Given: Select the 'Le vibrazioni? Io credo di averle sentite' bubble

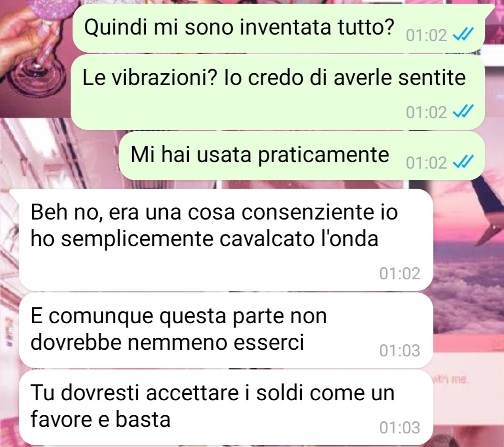Looking at the screenshot, I should coord(278,92).
